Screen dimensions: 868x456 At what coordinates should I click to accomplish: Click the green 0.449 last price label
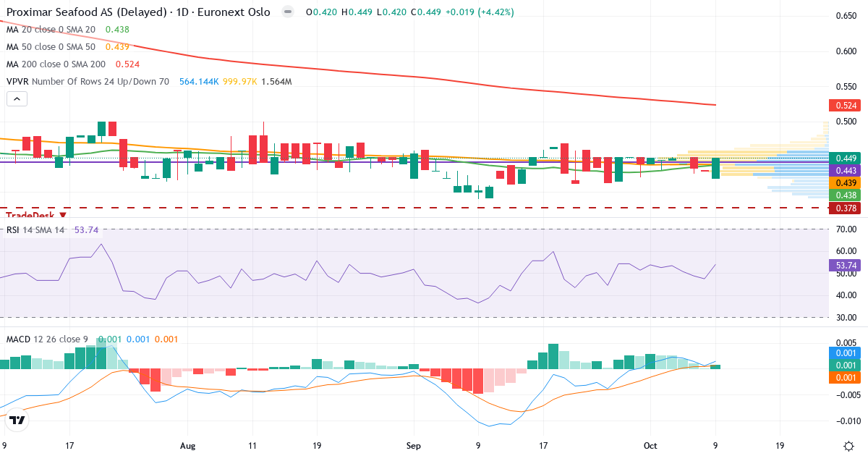click(843, 158)
